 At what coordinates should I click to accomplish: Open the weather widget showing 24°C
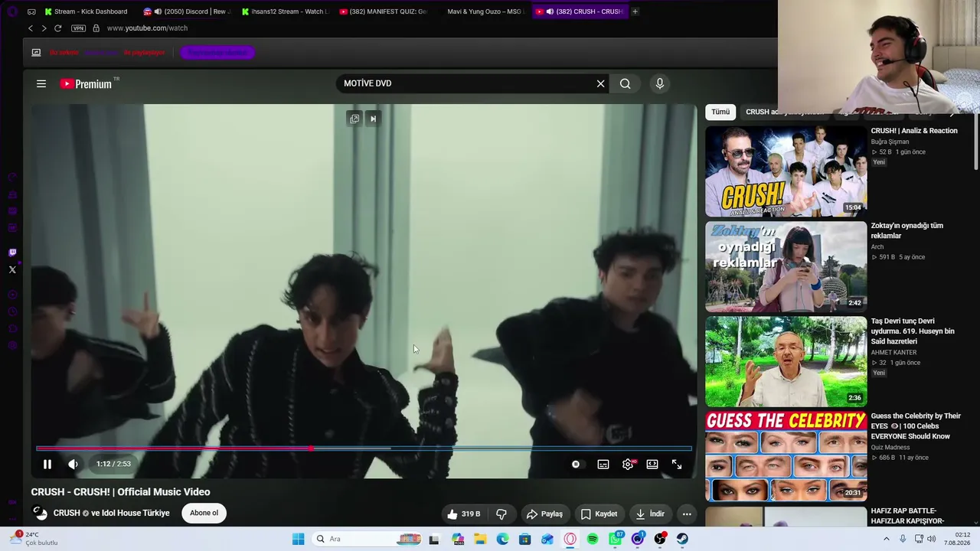(x=34, y=539)
